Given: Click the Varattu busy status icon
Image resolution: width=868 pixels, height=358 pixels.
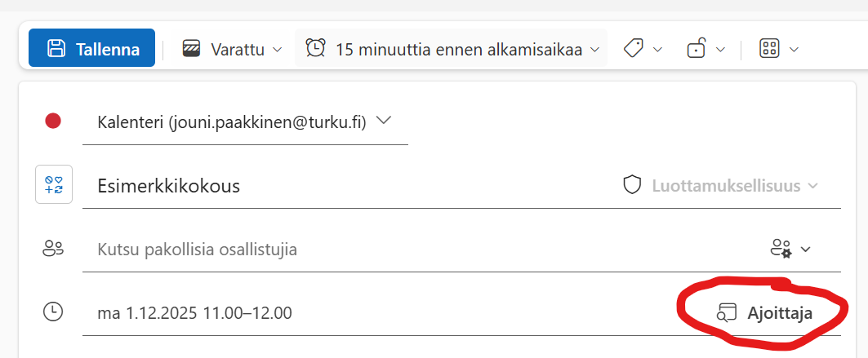Looking at the screenshot, I should [191, 49].
